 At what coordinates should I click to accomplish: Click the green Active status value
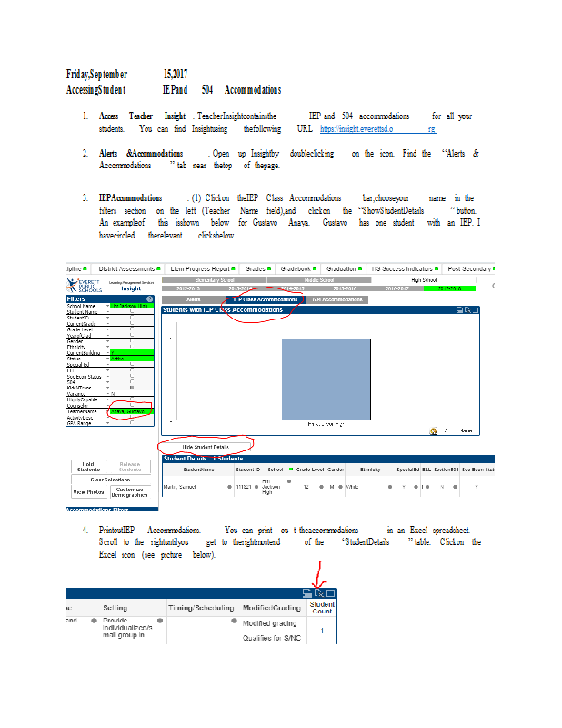(131, 359)
